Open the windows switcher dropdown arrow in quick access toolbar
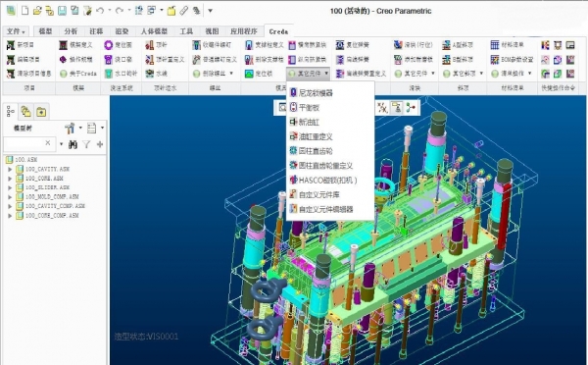The image size is (588, 365). [x=162, y=11]
